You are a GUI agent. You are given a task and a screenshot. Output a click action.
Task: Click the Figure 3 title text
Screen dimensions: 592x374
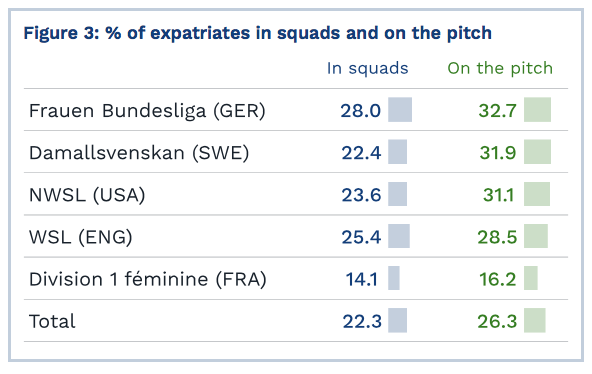(257, 33)
